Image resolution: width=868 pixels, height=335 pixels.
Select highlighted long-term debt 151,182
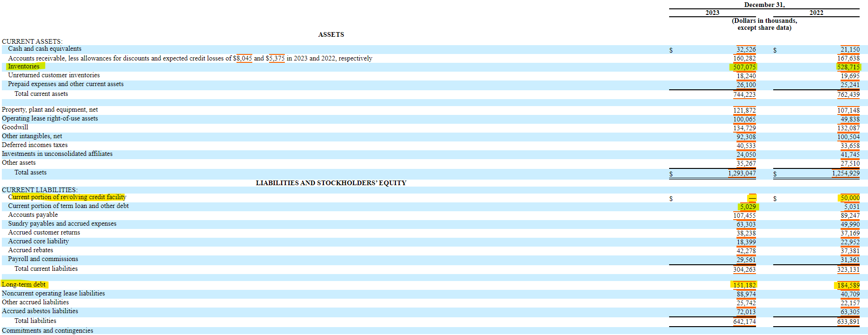[x=744, y=285]
